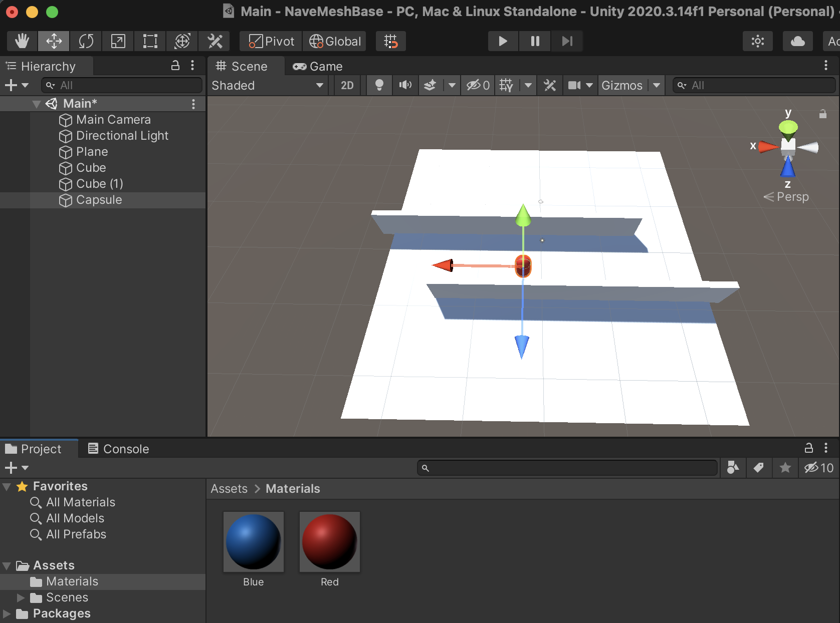The width and height of the screenshot is (840, 623).
Task: Collapse the Main scene node
Action: pyautogui.click(x=36, y=104)
